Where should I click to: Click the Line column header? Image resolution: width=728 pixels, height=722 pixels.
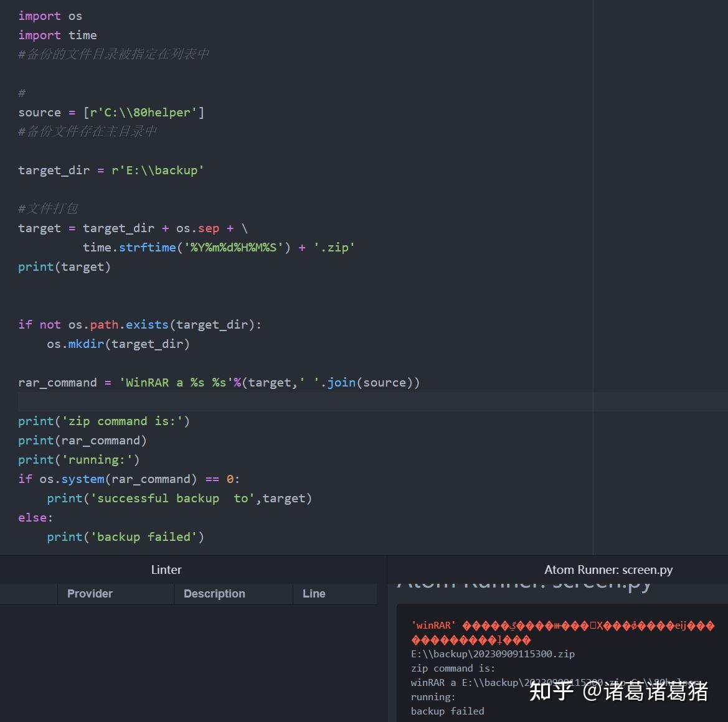pyautogui.click(x=314, y=593)
